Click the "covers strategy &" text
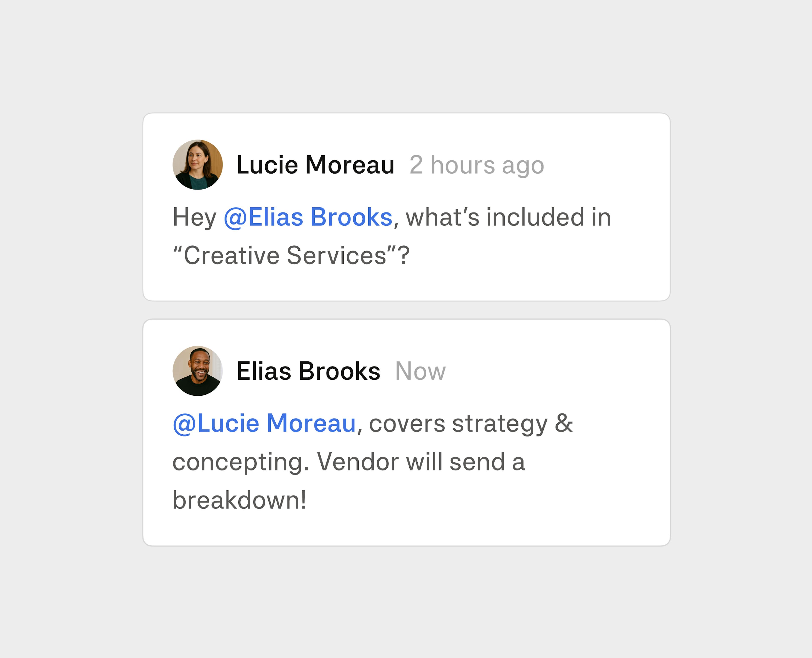The height and width of the screenshot is (658, 812). [x=471, y=424]
